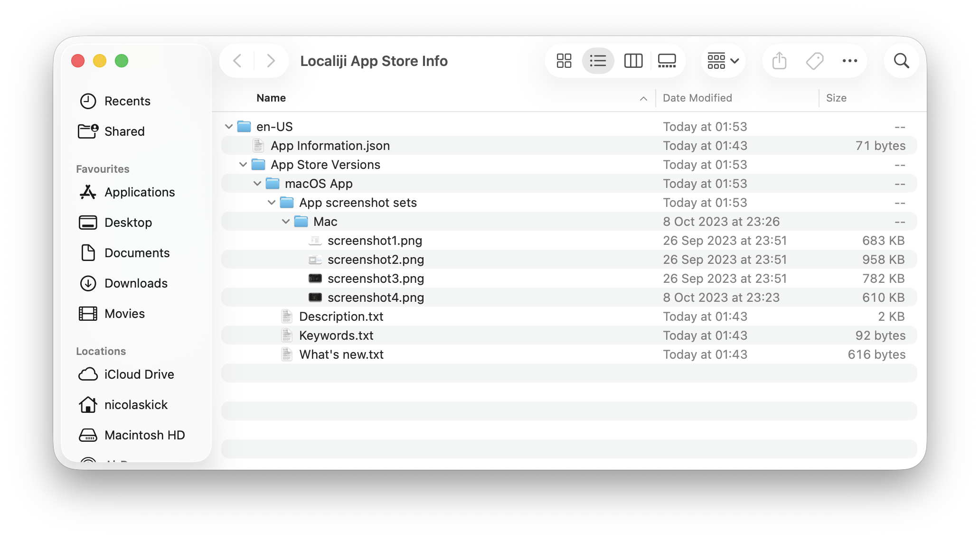Screen dimensions: 980x540
Task: Collapse the Mac folder
Action: (286, 222)
